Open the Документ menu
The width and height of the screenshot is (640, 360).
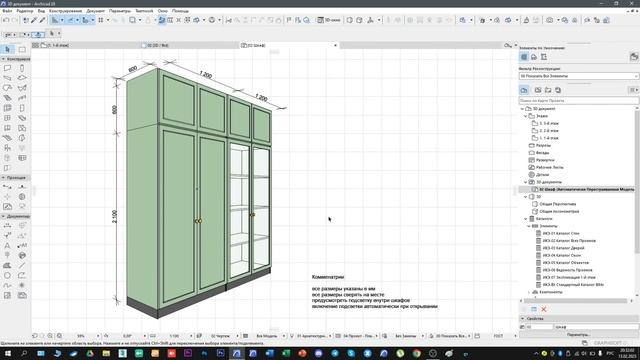tap(96, 11)
